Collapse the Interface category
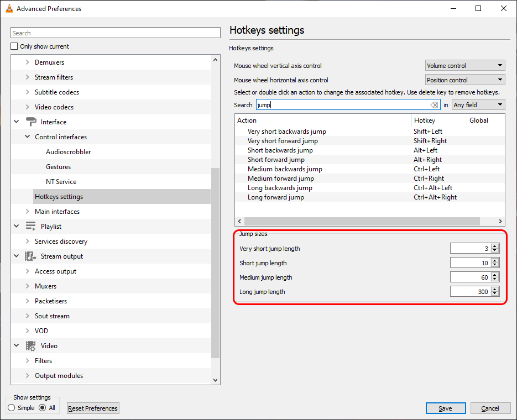This screenshot has width=517, height=420. 17,122
